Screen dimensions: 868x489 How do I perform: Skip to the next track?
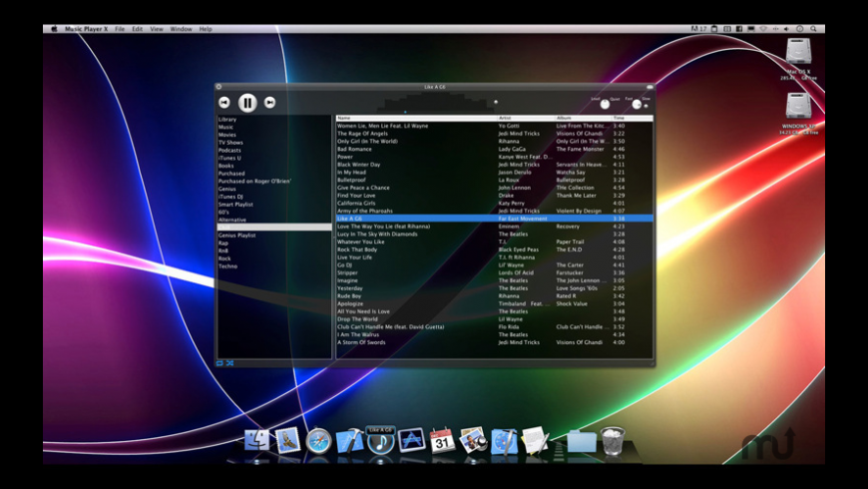click(x=269, y=102)
